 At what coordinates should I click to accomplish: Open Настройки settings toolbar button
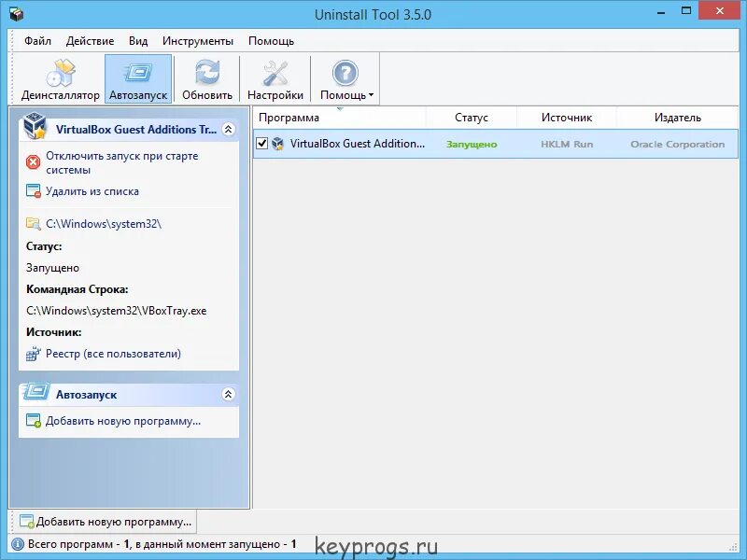275,79
